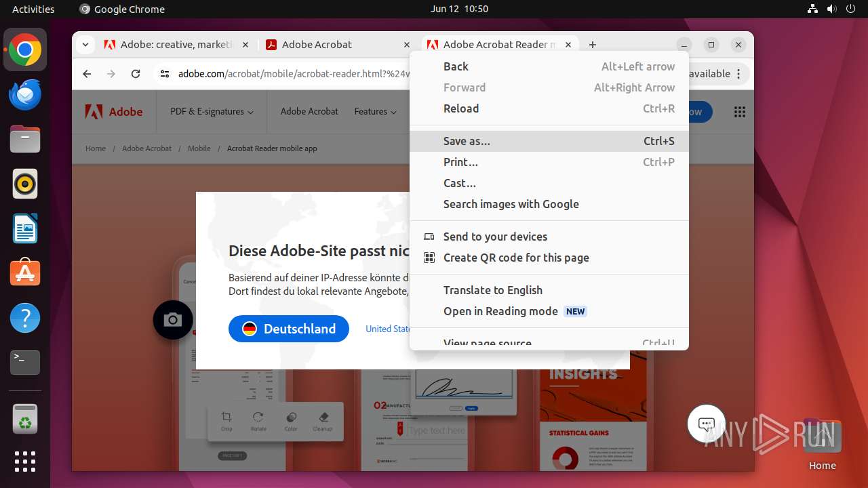Open the power tray icon
This screenshot has height=488, width=868.
[851, 9]
